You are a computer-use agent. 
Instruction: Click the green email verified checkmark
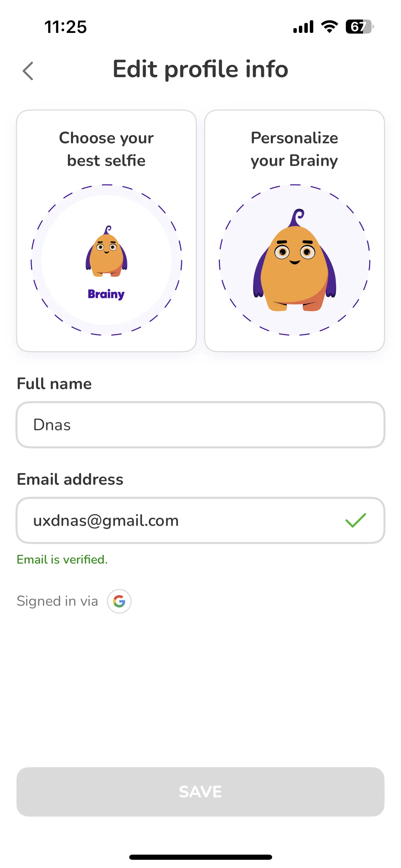click(x=356, y=520)
